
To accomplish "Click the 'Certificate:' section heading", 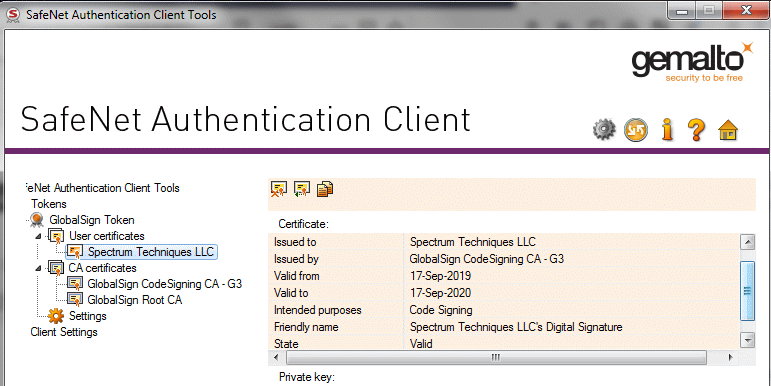I will tap(303, 224).
